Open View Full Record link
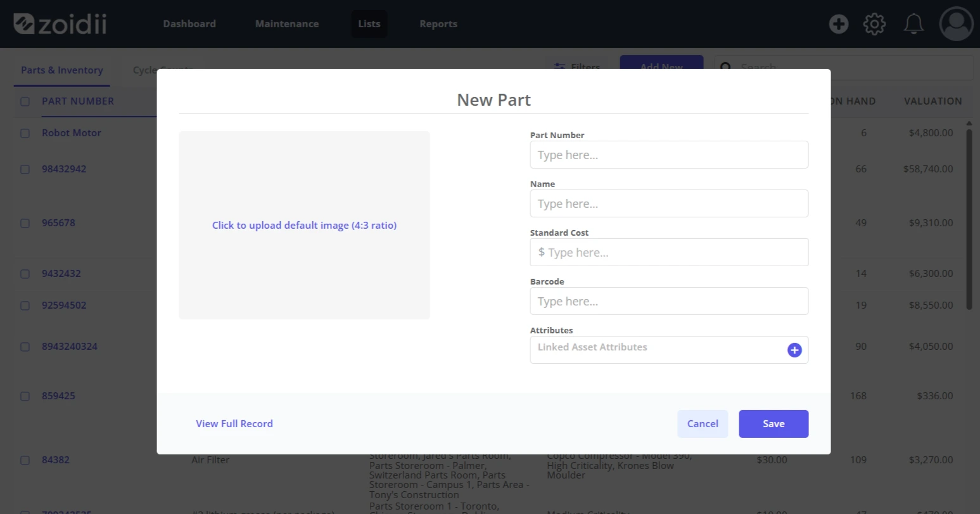The image size is (980, 514). point(234,424)
